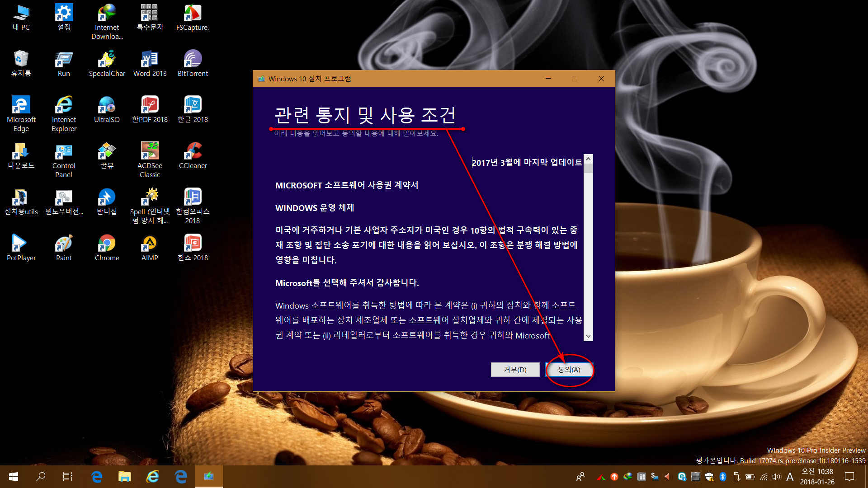
Task: Click MICROSOFT 소프트웨어 사용권 계약서 heading
Action: click(347, 185)
